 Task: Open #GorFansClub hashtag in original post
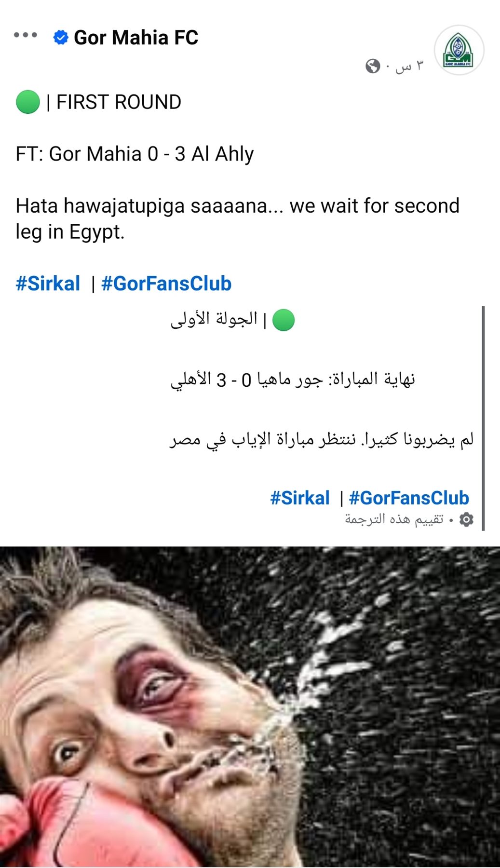point(166,284)
